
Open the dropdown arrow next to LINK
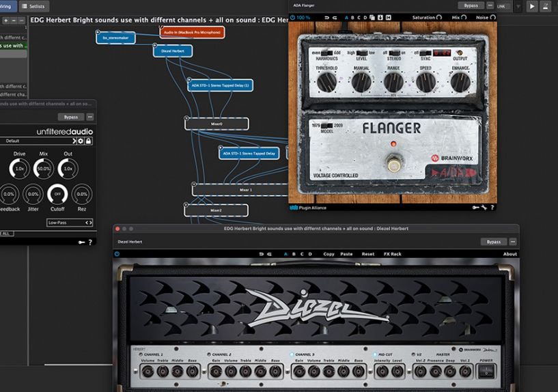[x=518, y=6]
